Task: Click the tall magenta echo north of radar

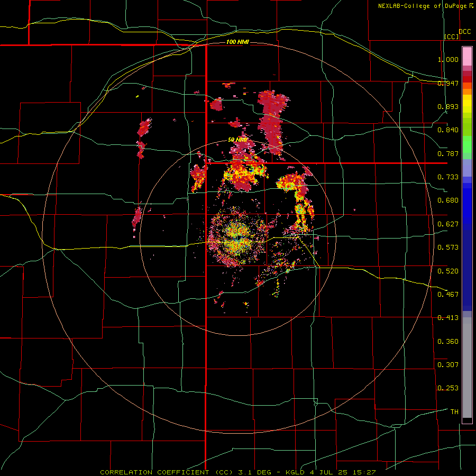Action: [x=272, y=122]
